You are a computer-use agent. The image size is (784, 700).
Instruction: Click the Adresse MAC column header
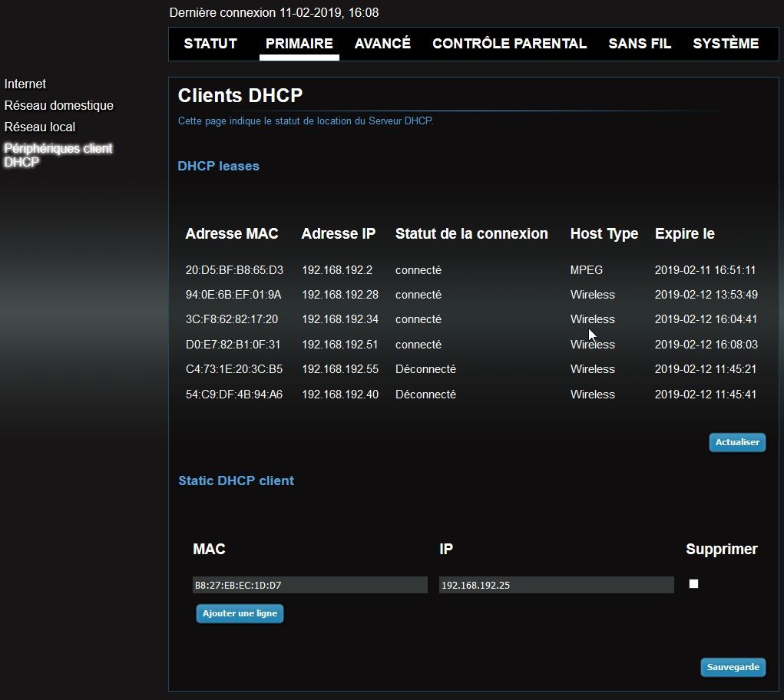pyautogui.click(x=232, y=233)
